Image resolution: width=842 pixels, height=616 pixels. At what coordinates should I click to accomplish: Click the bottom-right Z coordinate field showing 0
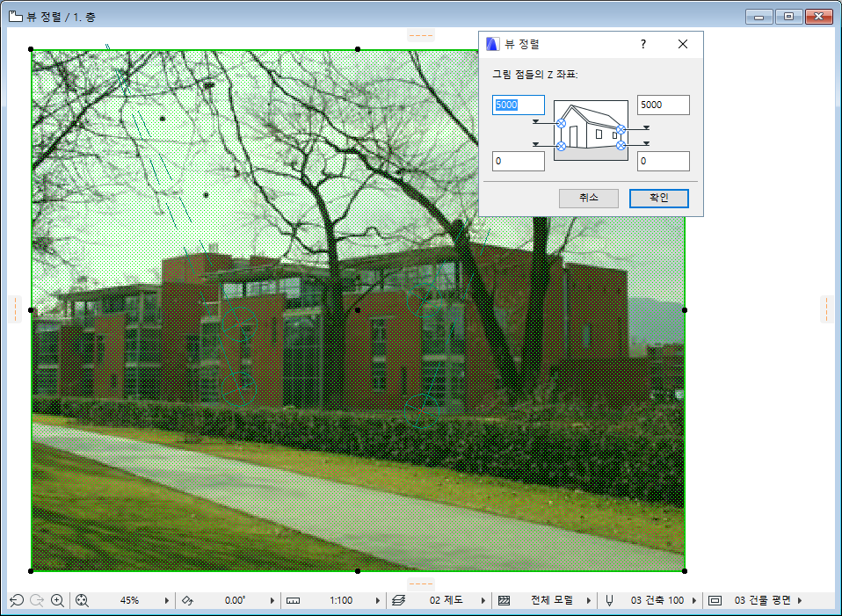tap(663, 161)
